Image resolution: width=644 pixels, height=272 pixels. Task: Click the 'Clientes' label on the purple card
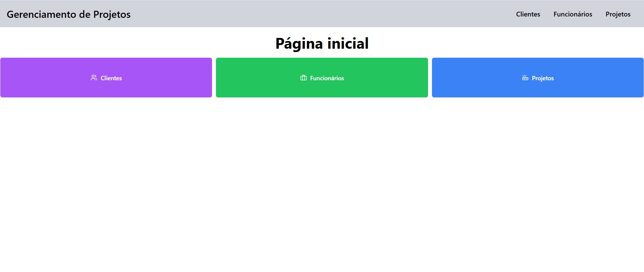pyautogui.click(x=111, y=78)
